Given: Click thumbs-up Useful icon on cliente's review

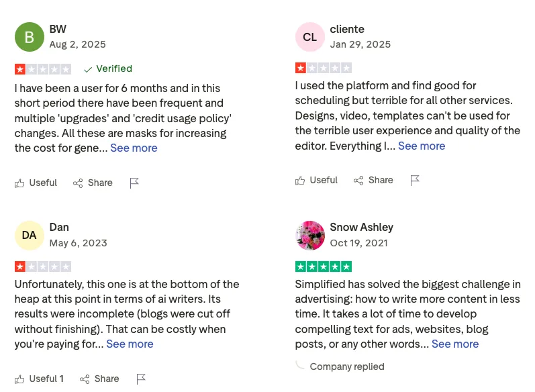Looking at the screenshot, I should click(x=300, y=181).
